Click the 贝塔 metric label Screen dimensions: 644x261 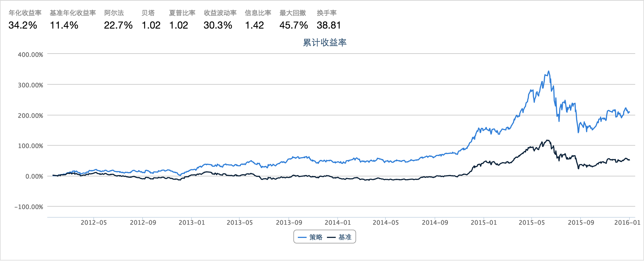click(148, 13)
